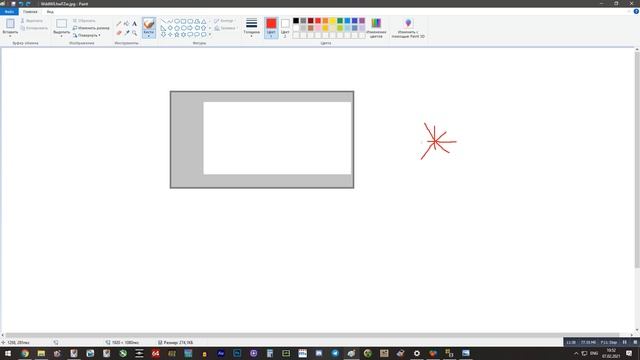Click the Redo arrow in title bar
The width and height of the screenshot is (640, 360).
[x=28, y=4]
